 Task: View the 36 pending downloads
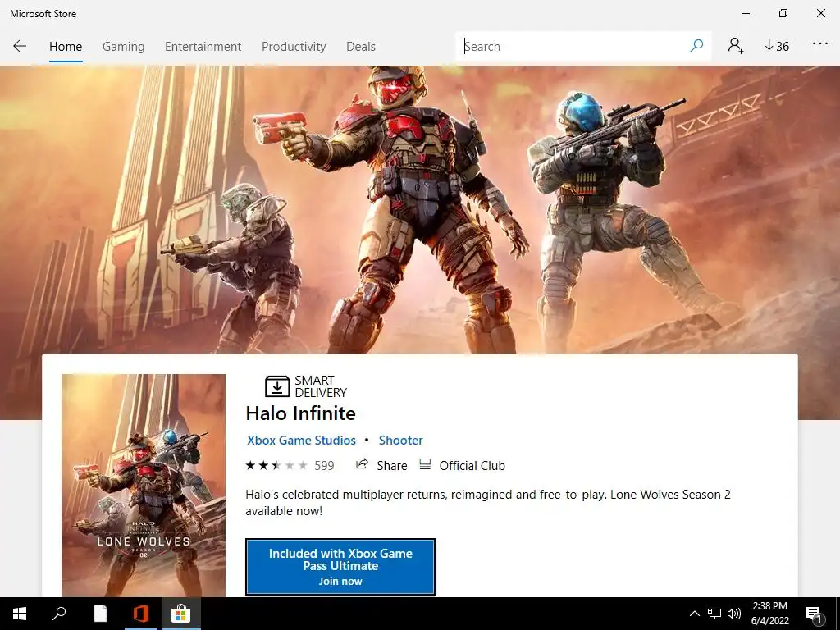(x=777, y=47)
